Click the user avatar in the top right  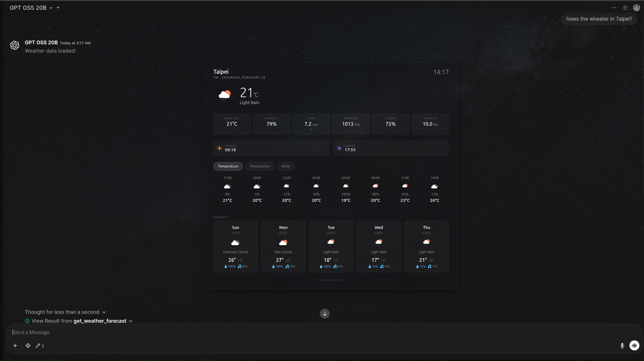pyautogui.click(x=636, y=8)
